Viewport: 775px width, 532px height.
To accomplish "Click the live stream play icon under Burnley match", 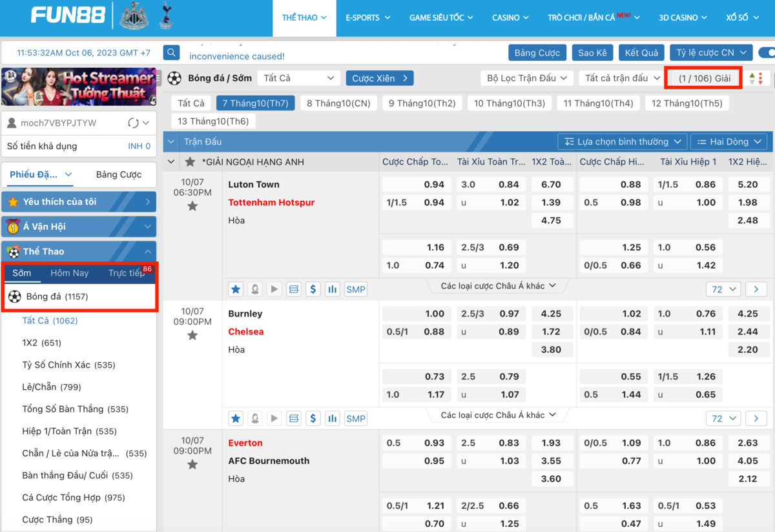I will pyautogui.click(x=274, y=418).
